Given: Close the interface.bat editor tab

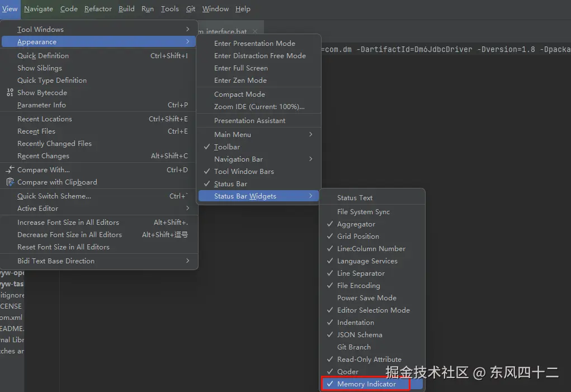Looking at the screenshot, I should click(254, 30).
